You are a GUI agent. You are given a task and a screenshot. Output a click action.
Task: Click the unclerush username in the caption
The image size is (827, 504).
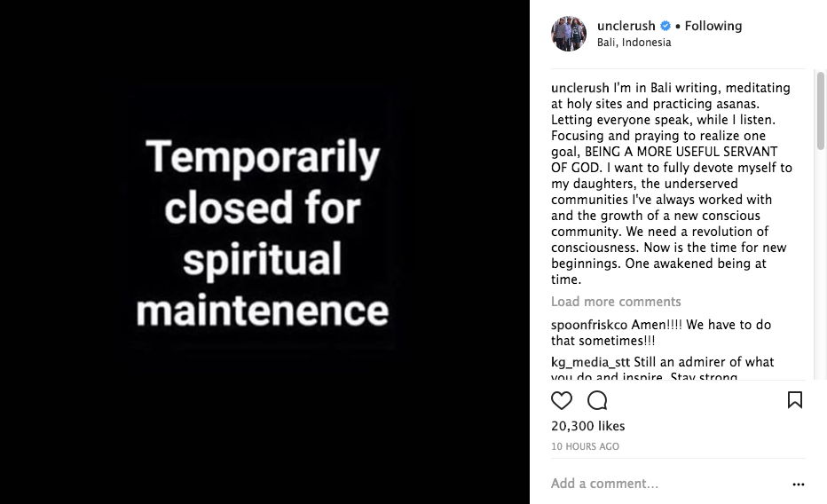(x=580, y=89)
